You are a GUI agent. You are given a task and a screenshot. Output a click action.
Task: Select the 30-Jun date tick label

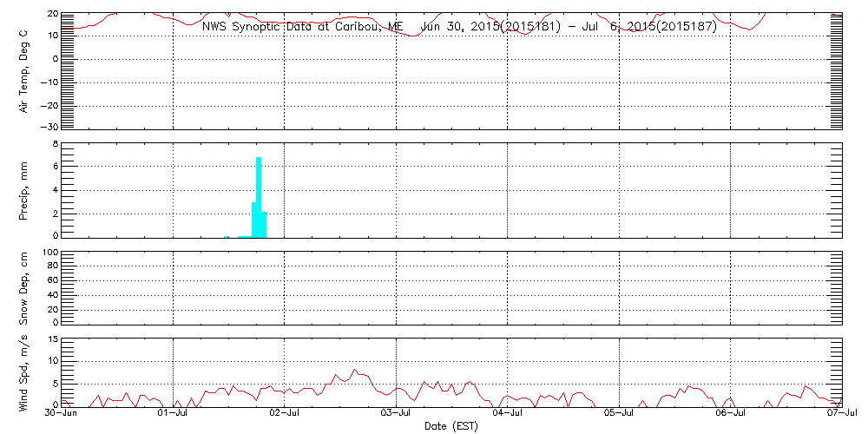[x=62, y=414]
